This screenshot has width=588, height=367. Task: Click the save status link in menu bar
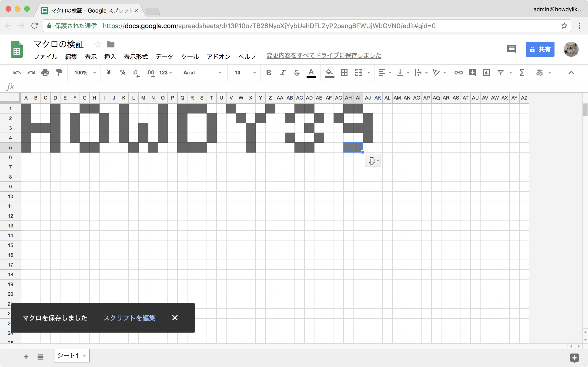[324, 55]
